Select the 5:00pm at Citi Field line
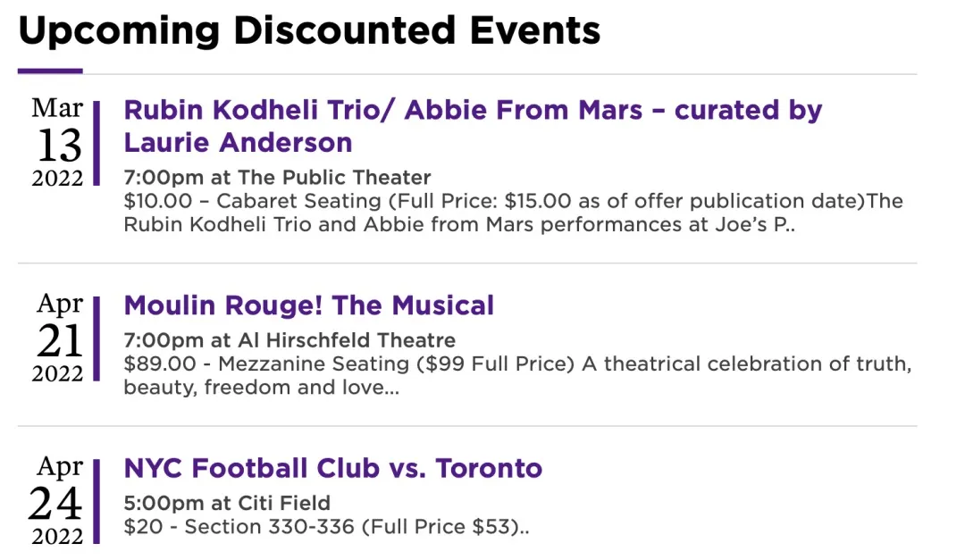This screenshot has height=560, width=965. tap(227, 503)
